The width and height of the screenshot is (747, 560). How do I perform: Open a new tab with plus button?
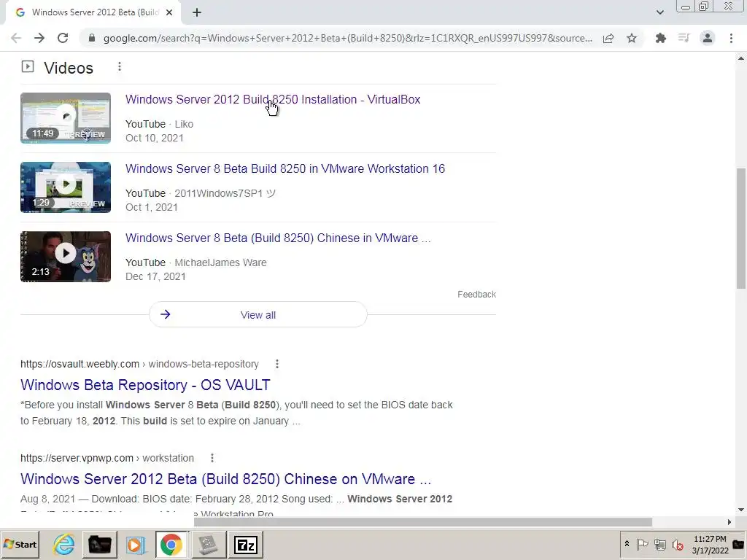(197, 12)
